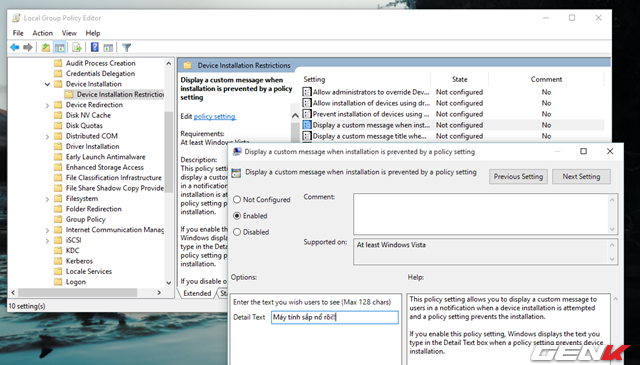Click the Group Policy folder icon
The image size is (640, 365).
58,219
